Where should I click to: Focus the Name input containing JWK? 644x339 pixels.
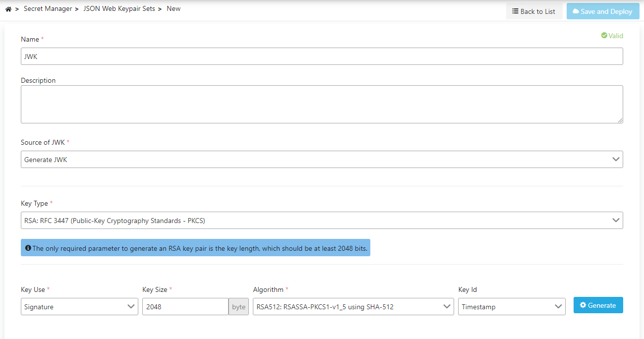[321, 56]
